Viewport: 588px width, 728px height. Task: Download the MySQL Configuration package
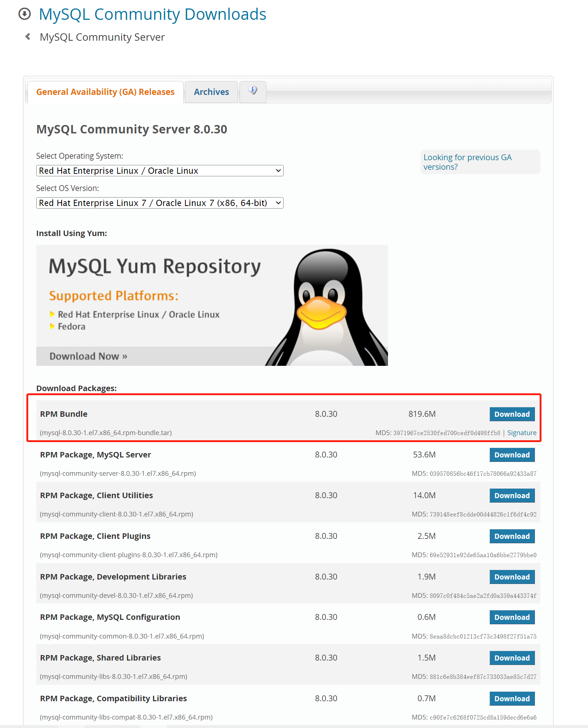click(x=512, y=617)
